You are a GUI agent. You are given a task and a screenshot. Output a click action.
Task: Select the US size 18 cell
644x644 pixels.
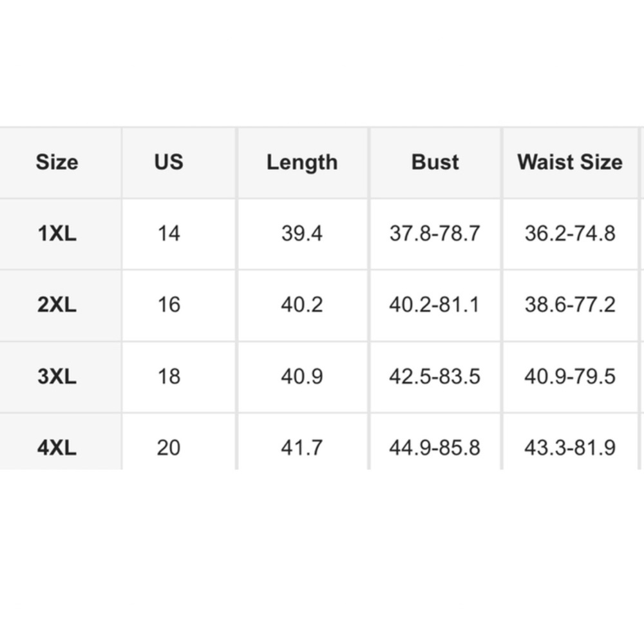pyautogui.click(x=169, y=377)
